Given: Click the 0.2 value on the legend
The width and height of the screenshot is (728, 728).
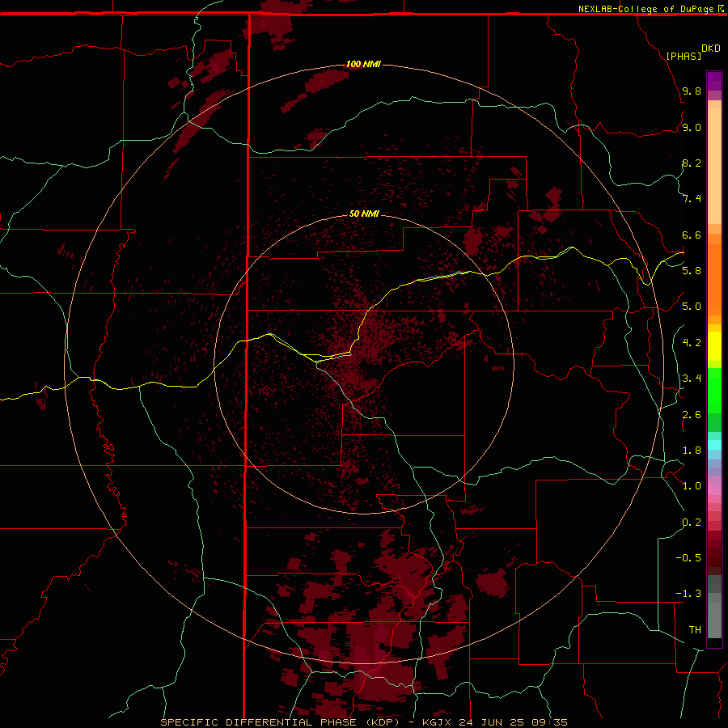Looking at the screenshot, I should (692, 523).
